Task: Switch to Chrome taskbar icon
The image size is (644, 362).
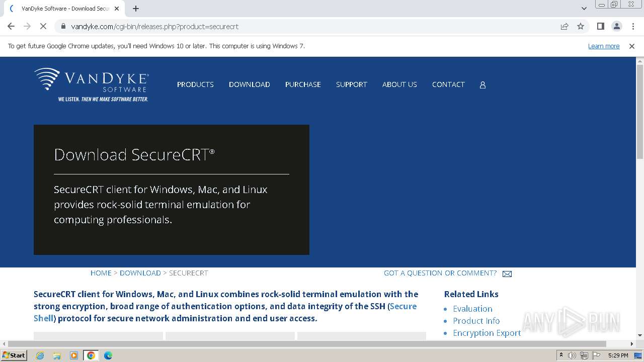Action: (91, 355)
